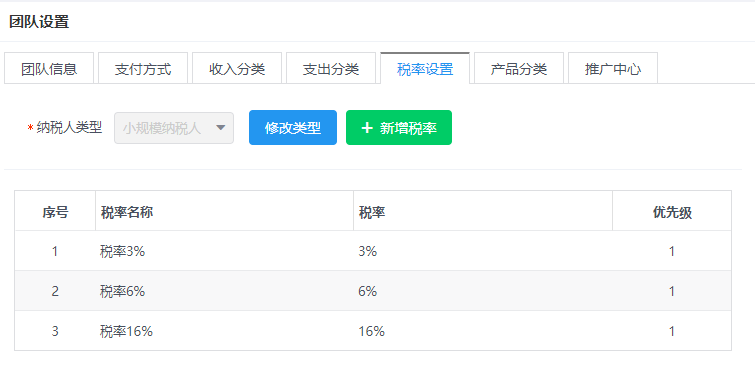The height and width of the screenshot is (387, 755).
Task: Select the 税率16% table row
Action: point(373,331)
